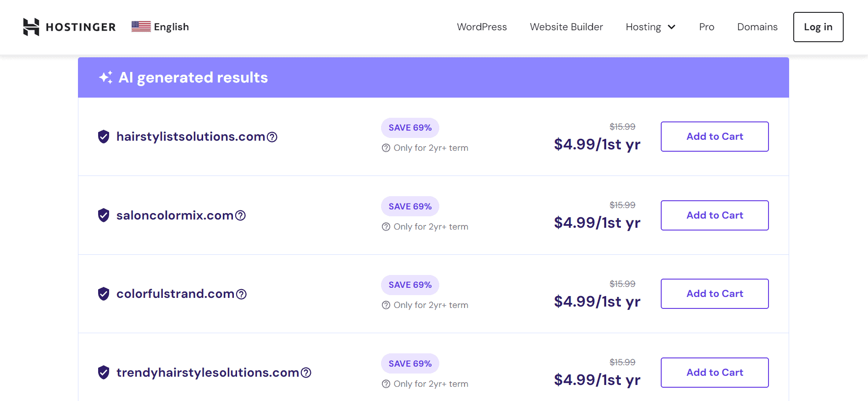
Task: Click the SAVE 69% badge for saloncolormix.com
Action: tap(410, 206)
